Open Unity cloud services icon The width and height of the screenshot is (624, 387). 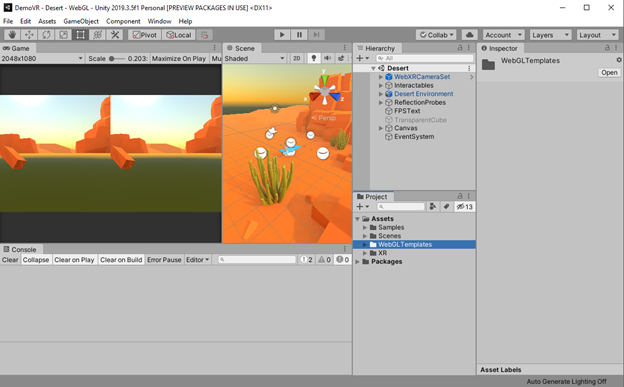tap(470, 35)
